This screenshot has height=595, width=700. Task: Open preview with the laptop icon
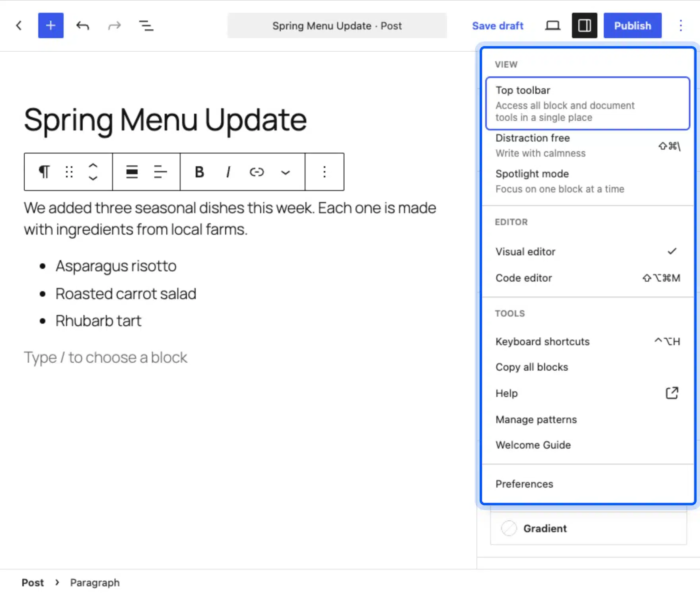(552, 26)
